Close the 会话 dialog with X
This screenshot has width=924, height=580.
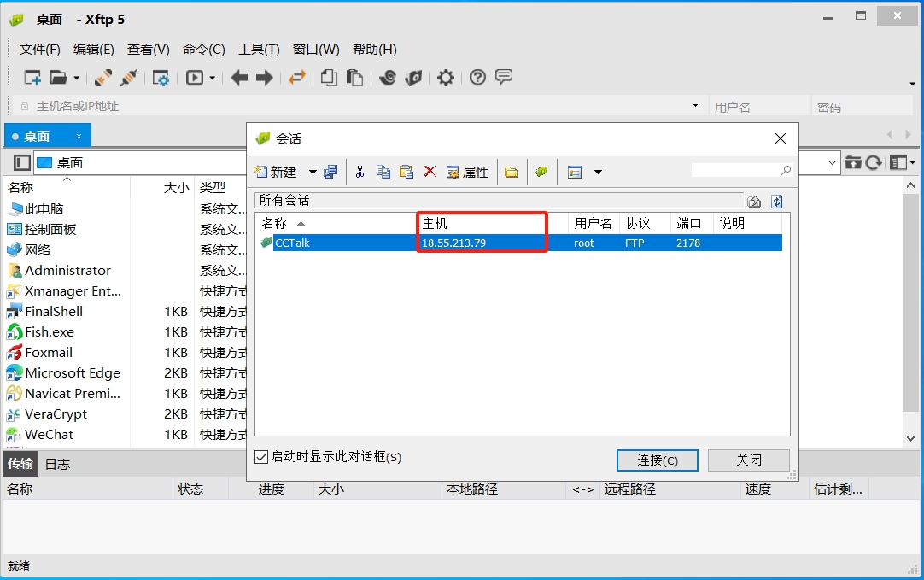click(x=781, y=138)
